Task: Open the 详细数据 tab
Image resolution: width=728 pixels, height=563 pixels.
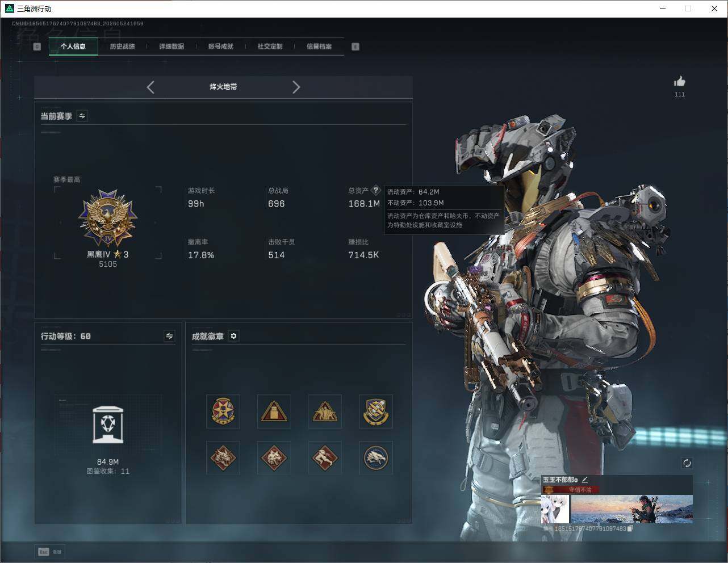Action: pos(171,47)
